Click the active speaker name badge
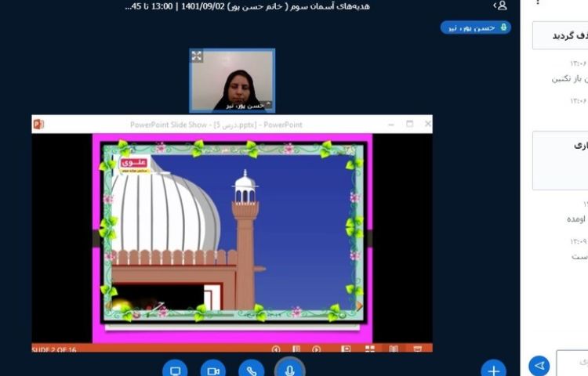The height and width of the screenshot is (376, 588). 476,27
